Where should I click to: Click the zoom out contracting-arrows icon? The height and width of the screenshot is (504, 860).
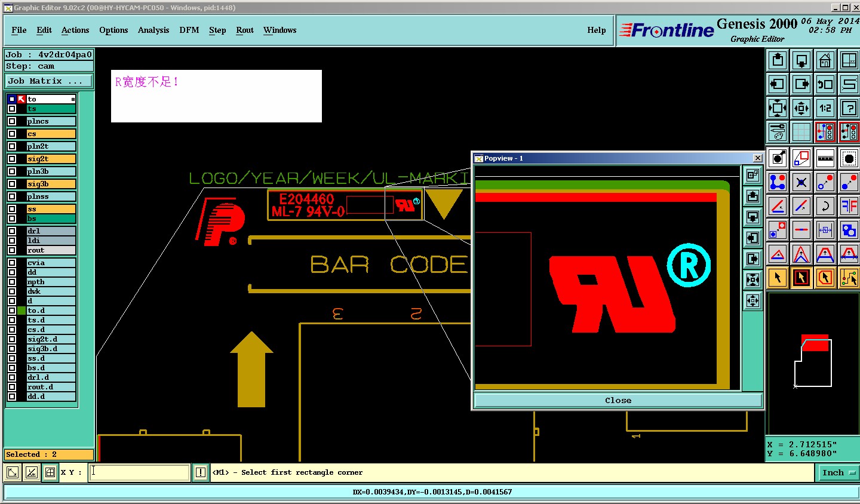click(801, 108)
